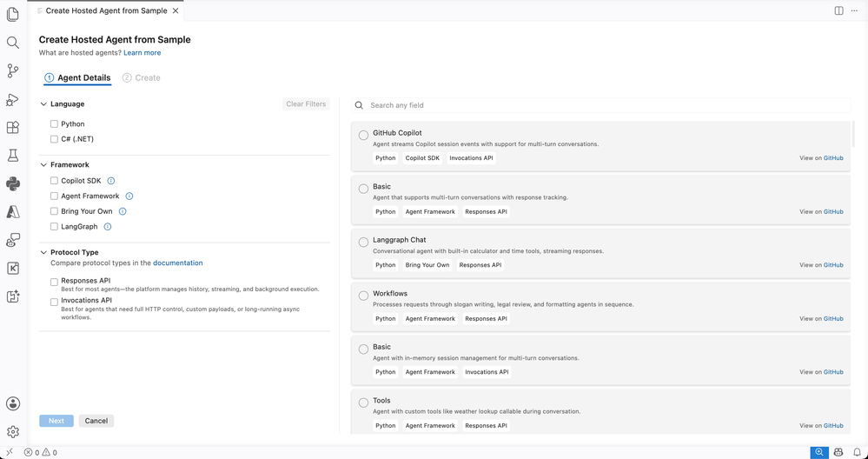Viewport: 868px width, 459px height.
Task: Check the LangGraph framework filter
Action: tap(54, 226)
